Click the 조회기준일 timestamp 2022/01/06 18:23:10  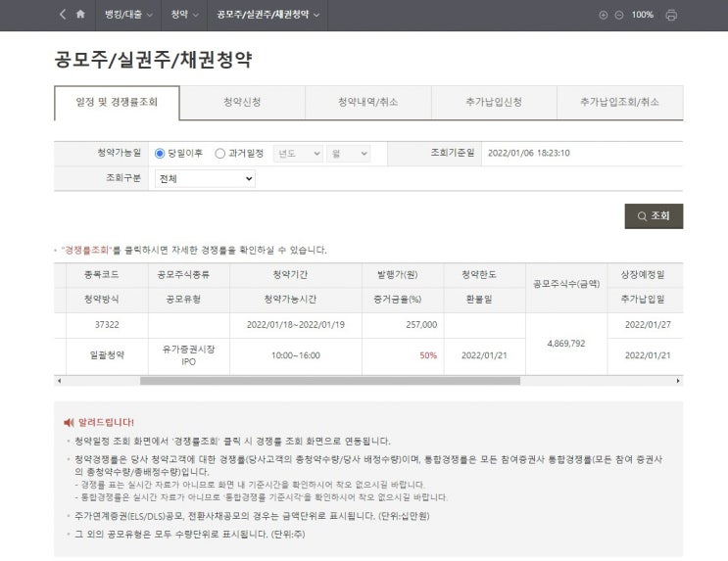(529, 153)
